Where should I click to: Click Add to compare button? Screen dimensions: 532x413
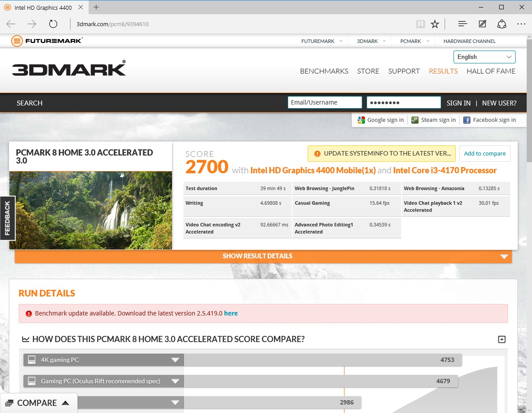485,154
